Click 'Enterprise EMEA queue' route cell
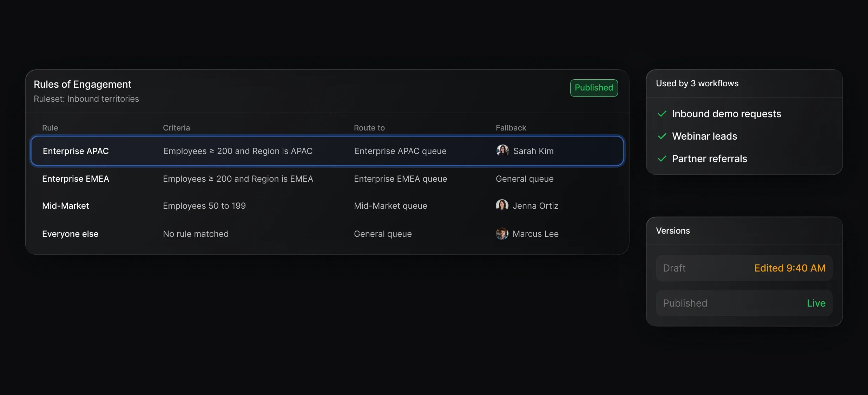The height and width of the screenshot is (395, 868). [x=400, y=179]
